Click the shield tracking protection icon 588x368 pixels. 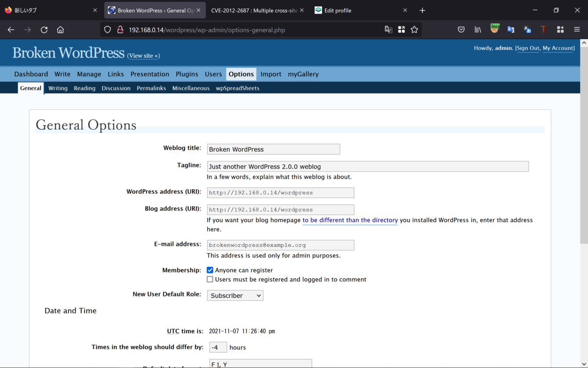coord(107,30)
